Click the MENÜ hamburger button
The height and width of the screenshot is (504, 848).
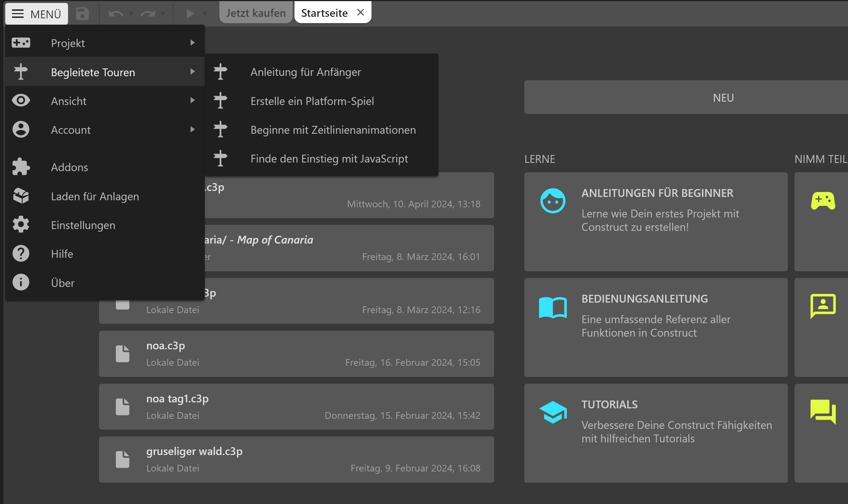[37, 14]
